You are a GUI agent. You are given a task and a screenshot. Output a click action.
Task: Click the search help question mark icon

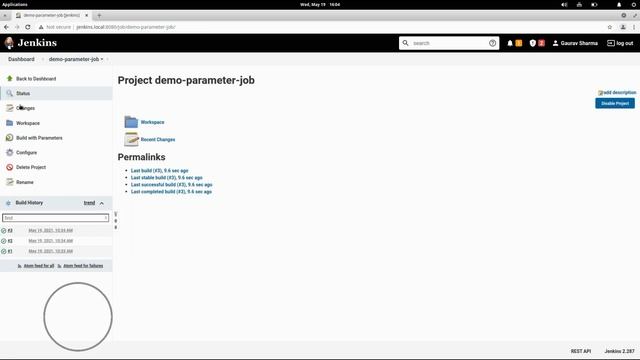coord(492,43)
